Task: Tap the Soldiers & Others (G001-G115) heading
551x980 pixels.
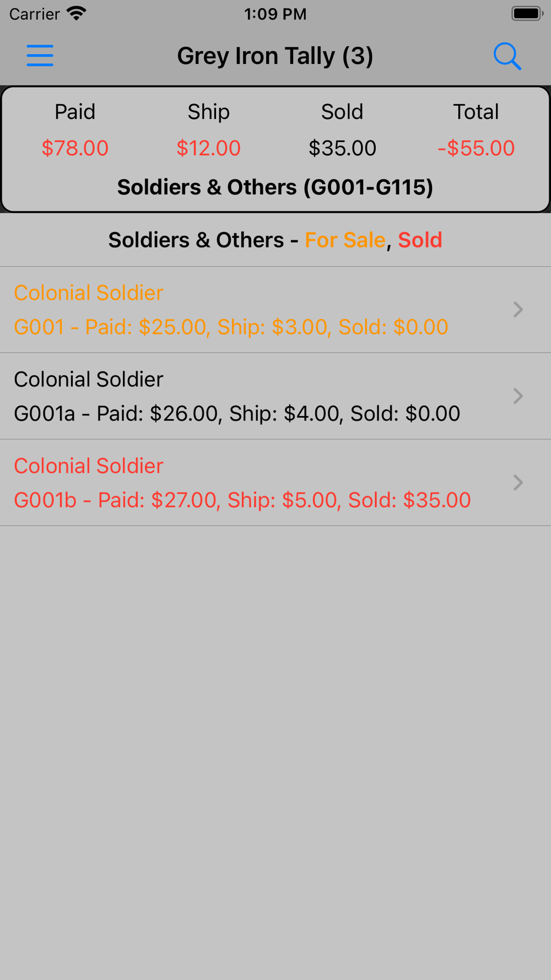Action: pyautogui.click(x=275, y=187)
